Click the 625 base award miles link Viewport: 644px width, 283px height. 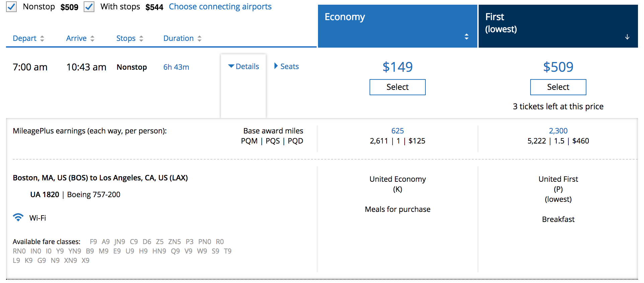click(397, 131)
